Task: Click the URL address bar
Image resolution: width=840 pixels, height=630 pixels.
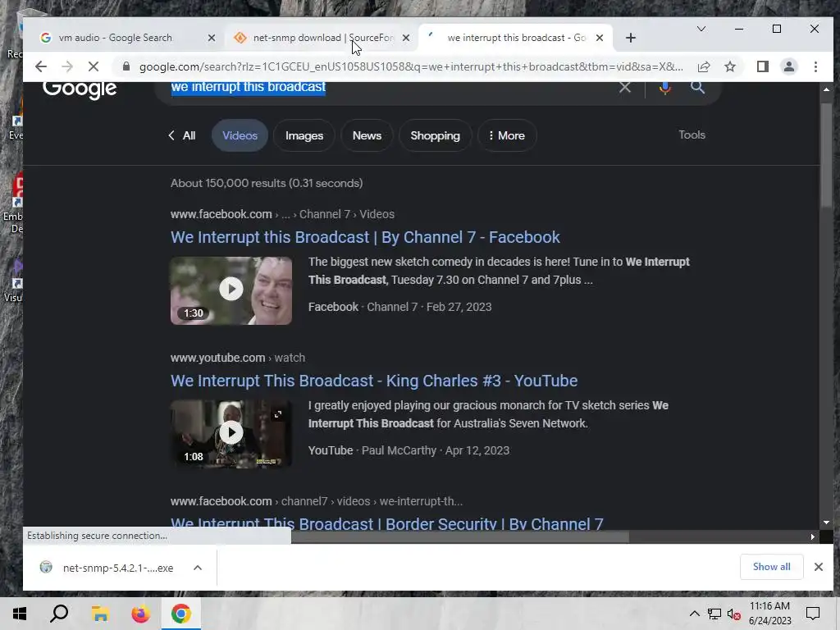Action: [410, 67]
